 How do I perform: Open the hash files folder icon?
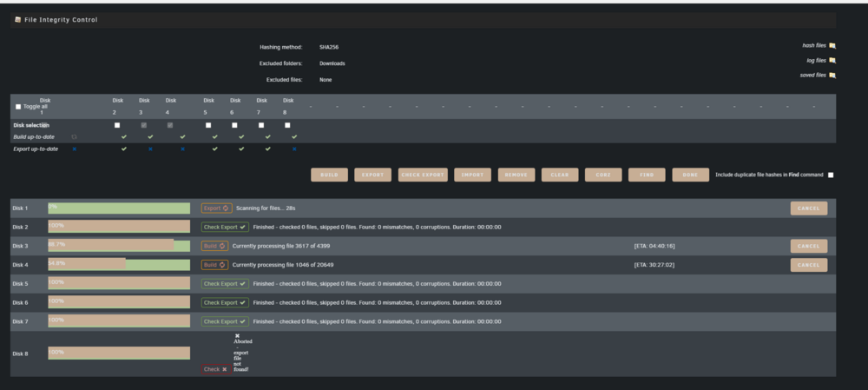coord(832,46)
